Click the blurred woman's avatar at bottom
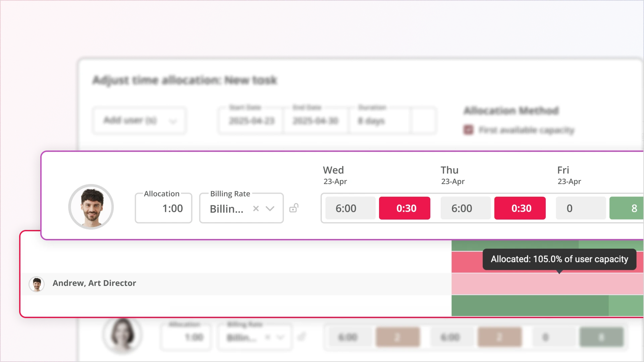 [x=122, y=335]
